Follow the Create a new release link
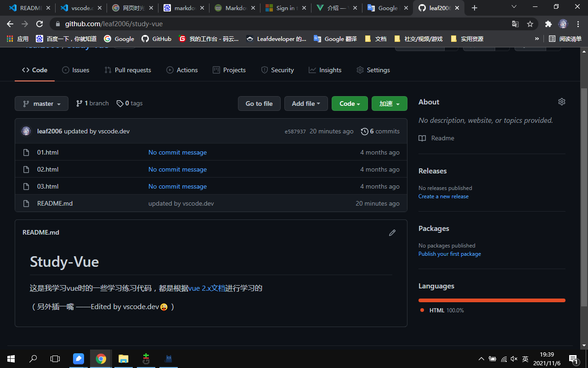Image resolution: width=588 pixels, height=368 pixels. point(443,196)
